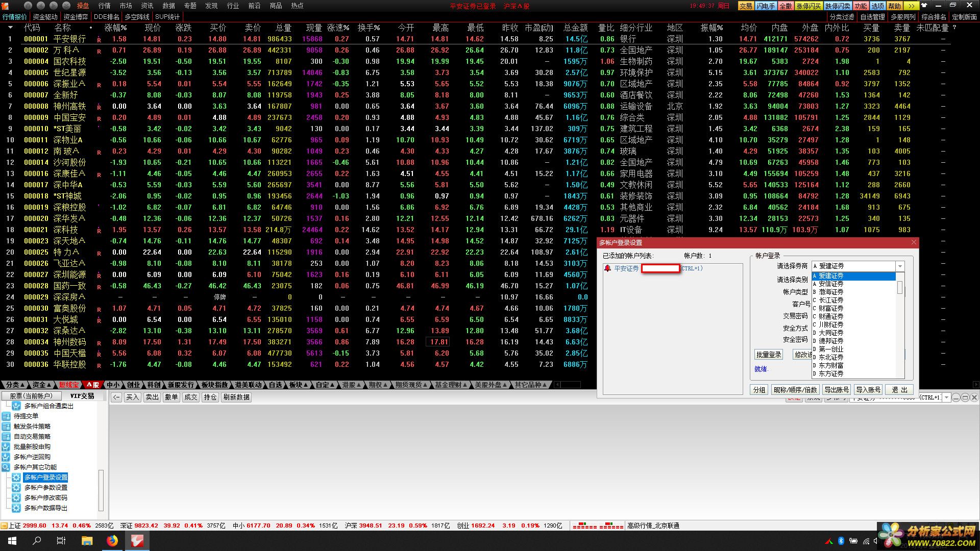Expand the 期权 bottom tab menu
The height and width of the screenshot is (551, 980).
(378, 385)
